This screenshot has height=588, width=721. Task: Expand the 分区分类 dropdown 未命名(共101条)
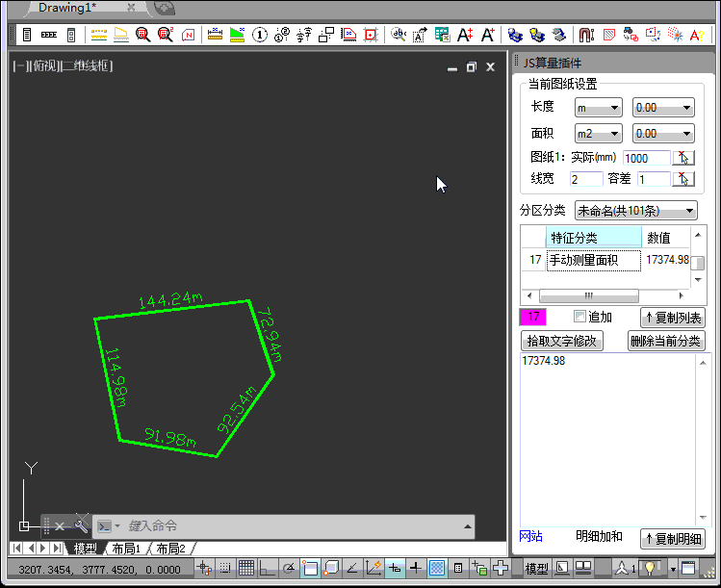(x=635, y=210)
